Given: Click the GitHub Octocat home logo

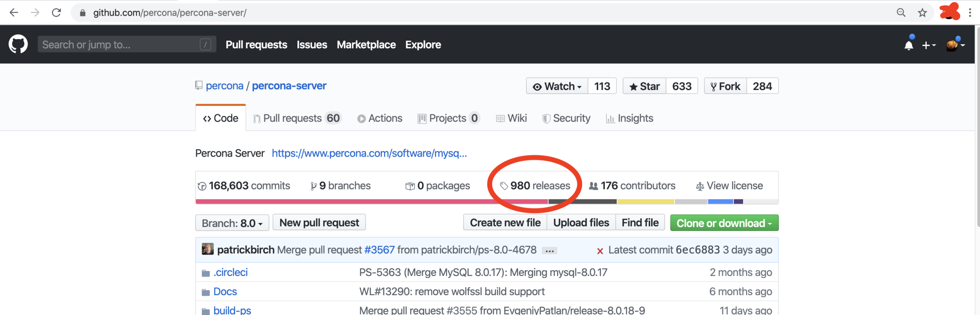Looking at the screenshot, I should [18, 44].
